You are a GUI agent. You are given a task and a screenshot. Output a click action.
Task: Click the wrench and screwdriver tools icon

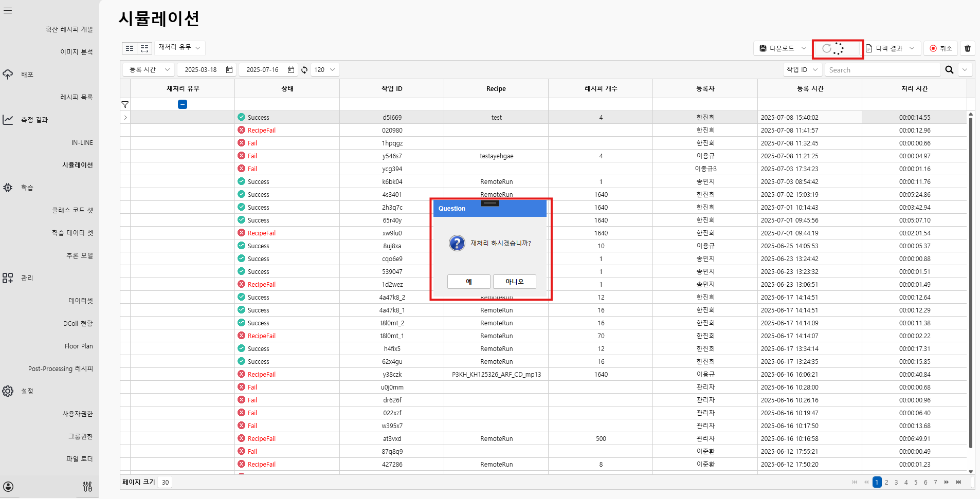click(87, 486)
